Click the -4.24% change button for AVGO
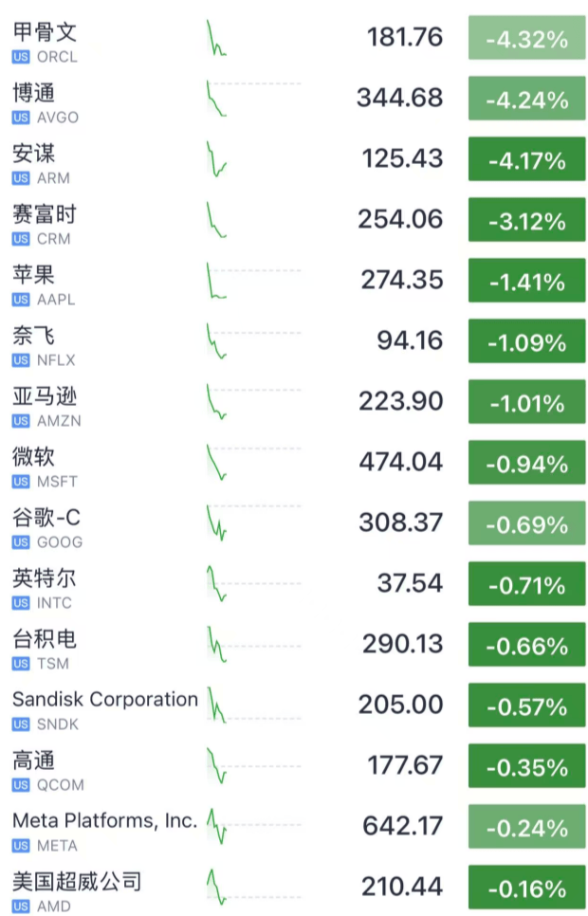Image resolution: width=588 pixels, height=916 pixels. pyautogui.click(x=527, y=98)
